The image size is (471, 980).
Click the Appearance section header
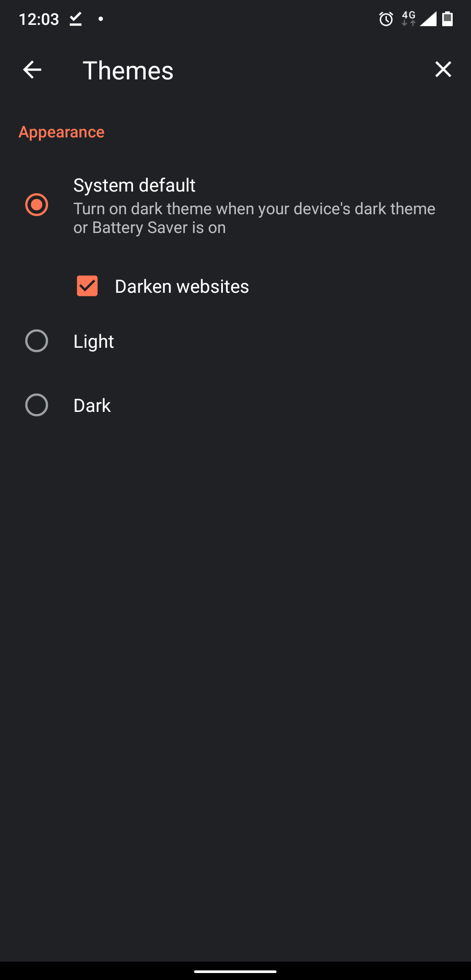(61, 132)
